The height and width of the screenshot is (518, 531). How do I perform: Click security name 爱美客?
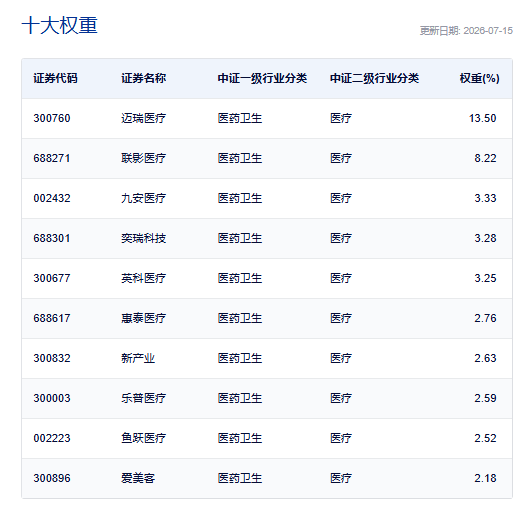point(138,478)
